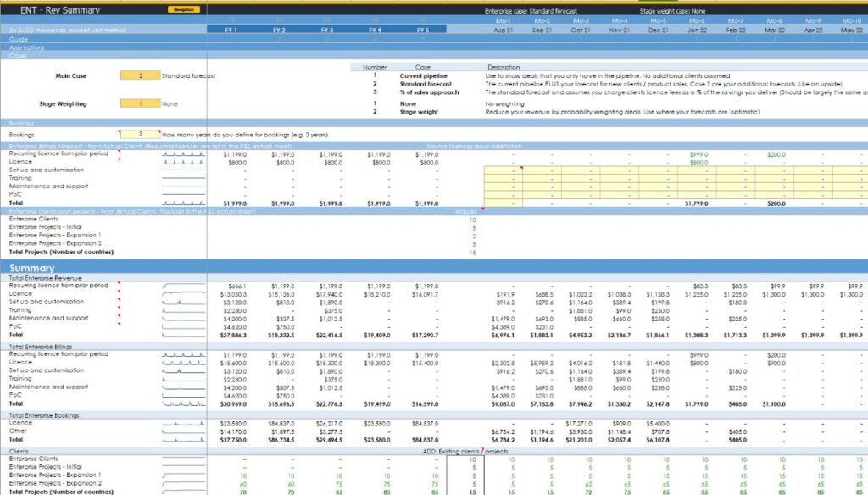Click sparkline for billings forecast Recurring licence

point(184,154)
